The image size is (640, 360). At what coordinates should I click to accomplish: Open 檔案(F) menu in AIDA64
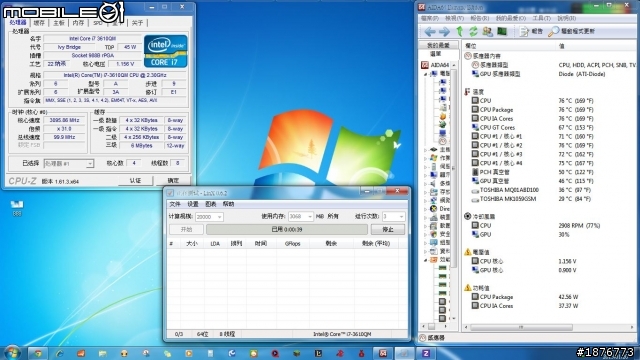(x=430, y=18)
